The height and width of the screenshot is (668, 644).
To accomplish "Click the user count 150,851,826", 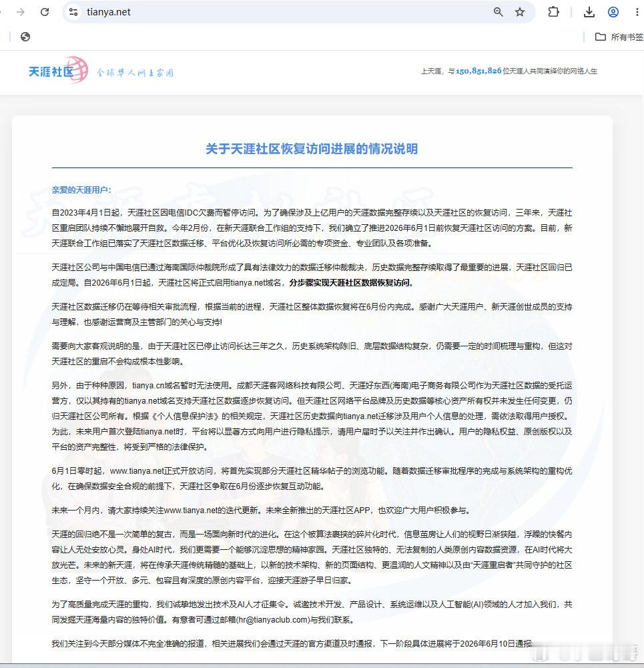I will coord(478,71).
